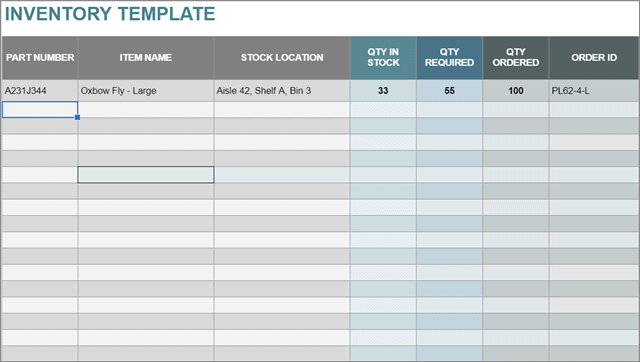The width and height of the screenshot is (640, 362).
Task: Click the blue fill handle of selected cell
Action: [78, 118]
